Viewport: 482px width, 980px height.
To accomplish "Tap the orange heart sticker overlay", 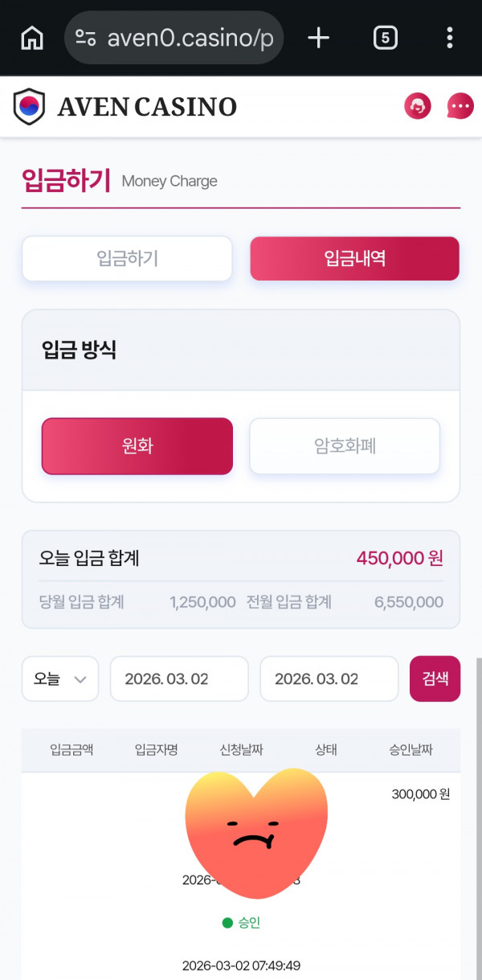I will (255, 834).
